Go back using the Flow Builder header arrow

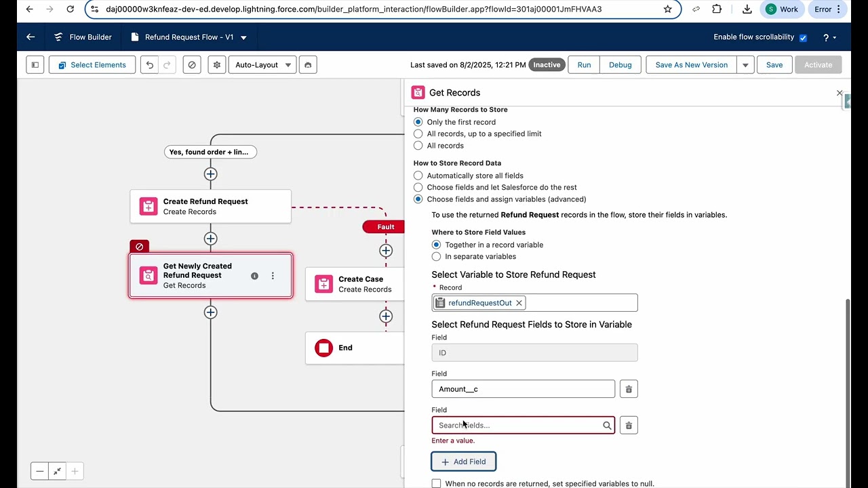tap(31, 37)
